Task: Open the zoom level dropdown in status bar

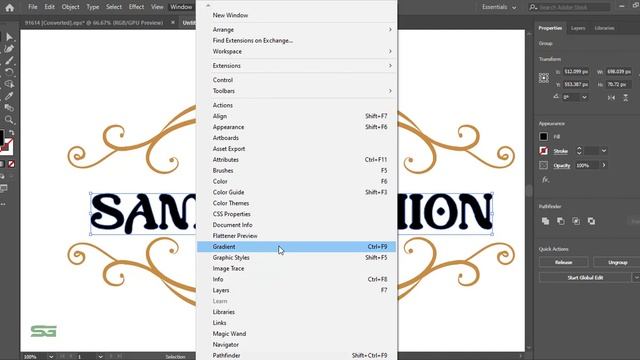Action: [x=51, y=357]
